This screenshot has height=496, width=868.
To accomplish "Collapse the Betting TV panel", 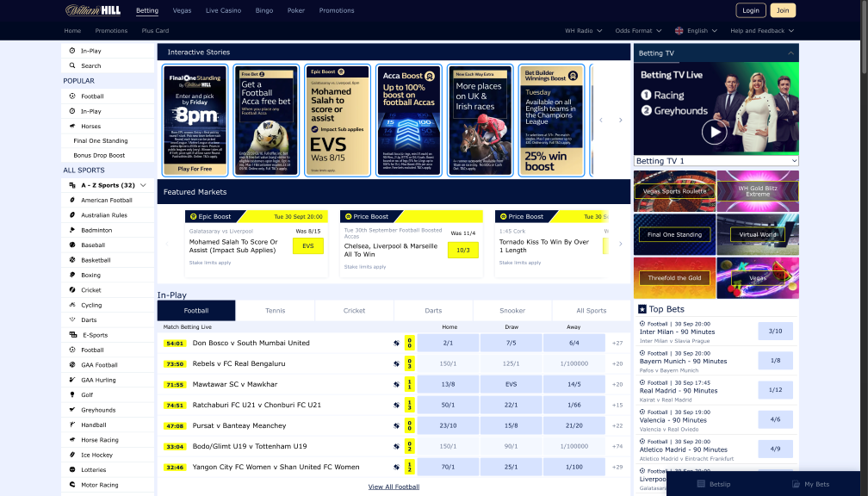I will pos(790,53).
